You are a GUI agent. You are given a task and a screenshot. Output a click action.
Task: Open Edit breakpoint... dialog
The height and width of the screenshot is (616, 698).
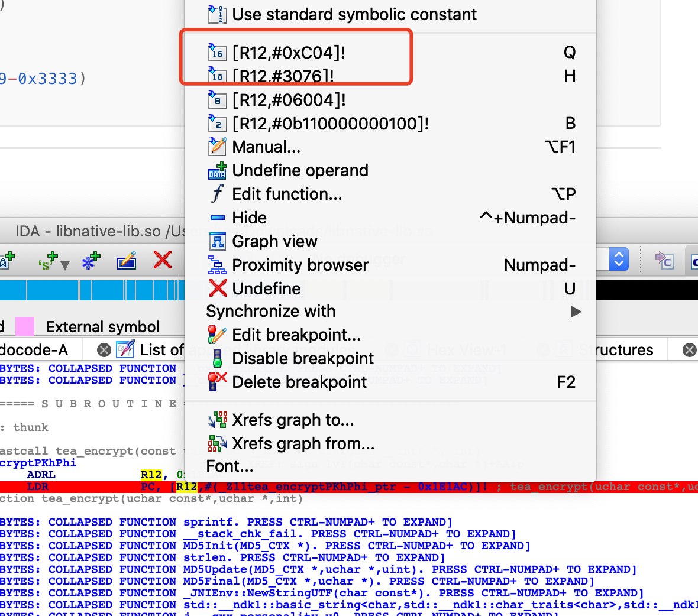pos(390,335)
